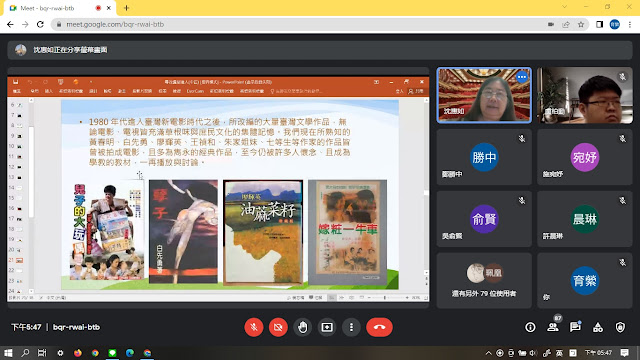The width and height of the screenshot is (640, 360).
Task: Click taskbar clock showing 下午 05:47
Action: click(598, 353)
